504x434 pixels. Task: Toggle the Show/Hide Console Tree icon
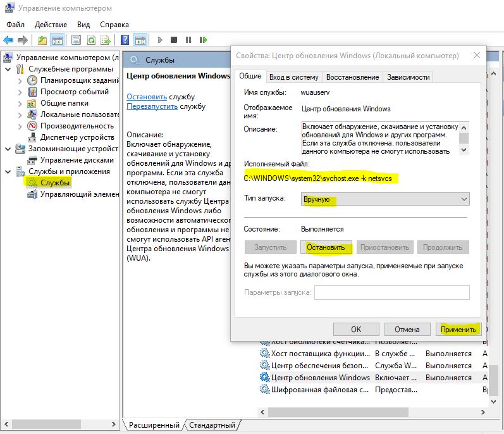point(58,40)
